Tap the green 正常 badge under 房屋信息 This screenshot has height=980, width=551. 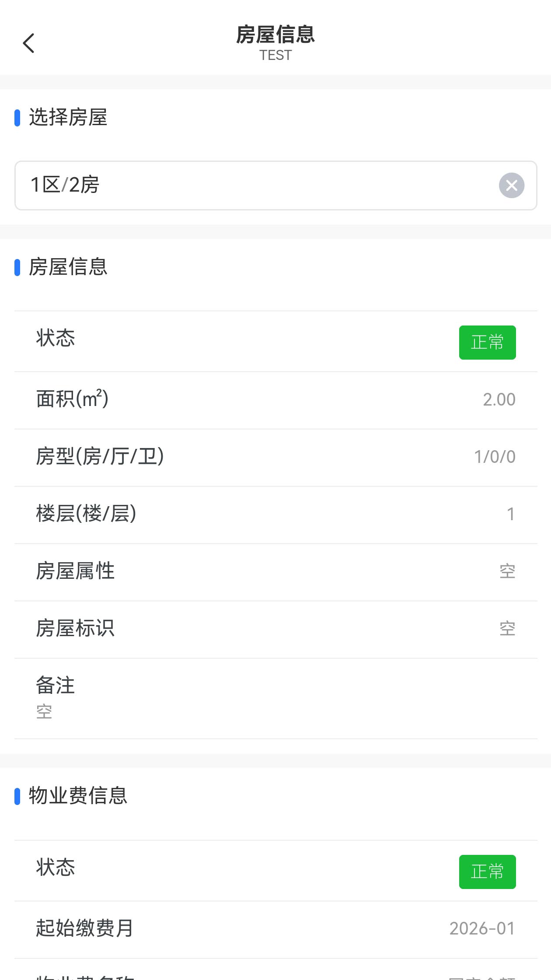click(x=487, y=343)
